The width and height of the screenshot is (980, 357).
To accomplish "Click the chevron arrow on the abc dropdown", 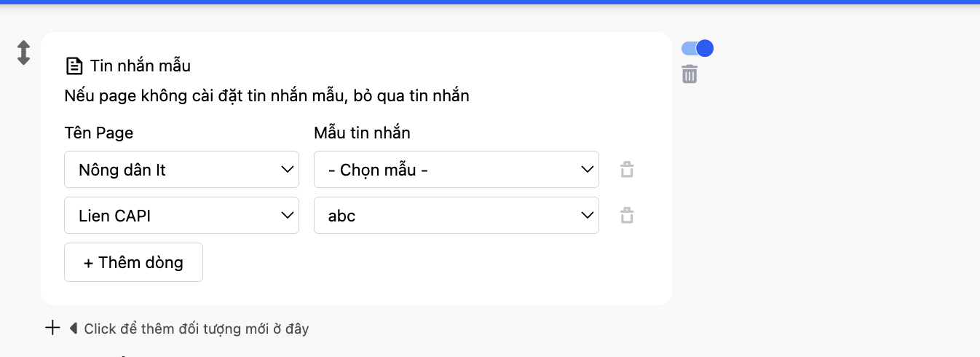I will point(587,216).
